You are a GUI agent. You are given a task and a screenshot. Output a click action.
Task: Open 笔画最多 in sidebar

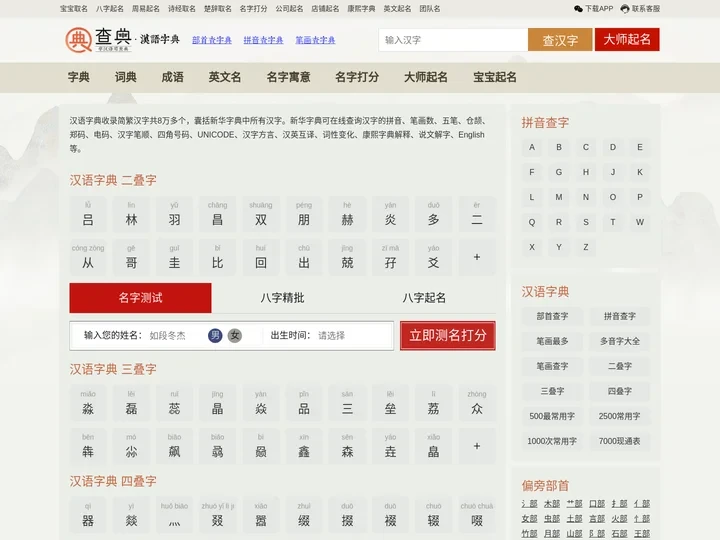(x=552, y=341)
